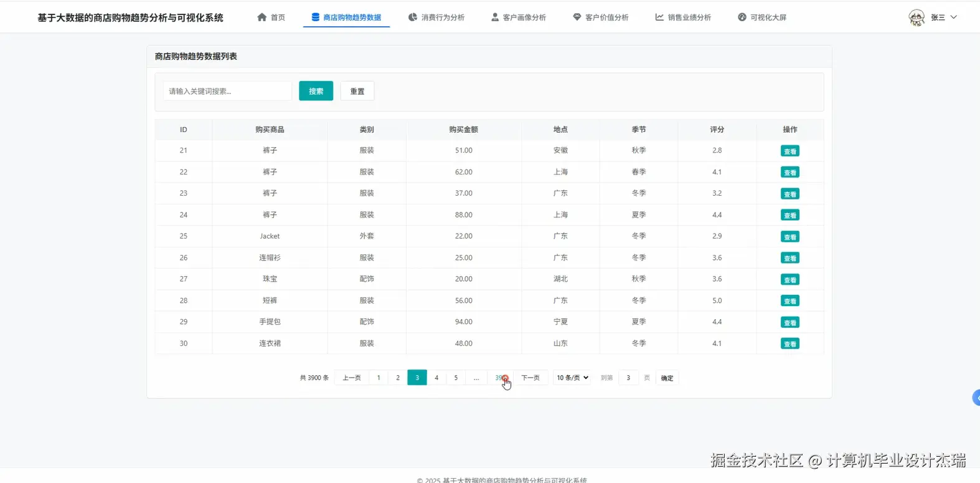Jump to last page 390
This screenshot has width=980, height=483.
tap(500, 378)
